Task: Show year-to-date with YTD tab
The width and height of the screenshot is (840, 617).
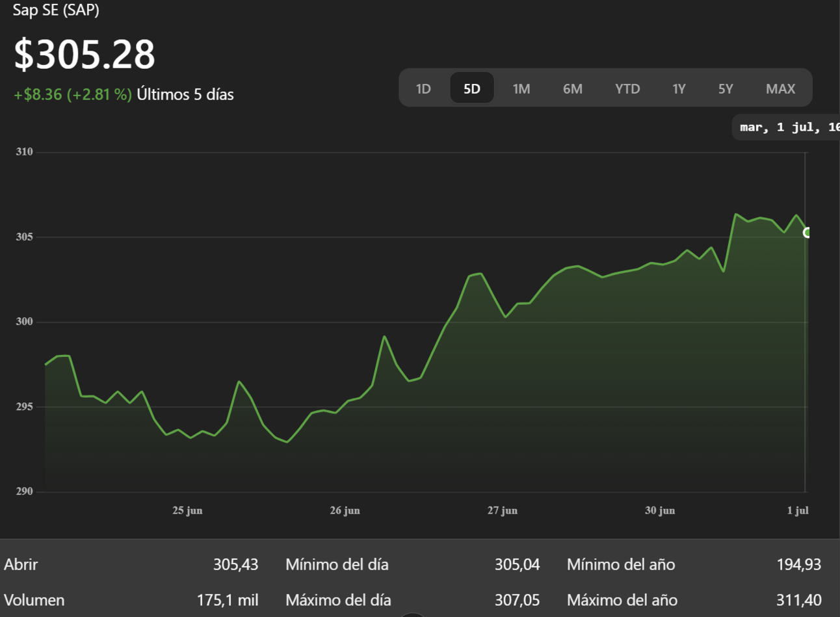Action: [x=628, y=88]
